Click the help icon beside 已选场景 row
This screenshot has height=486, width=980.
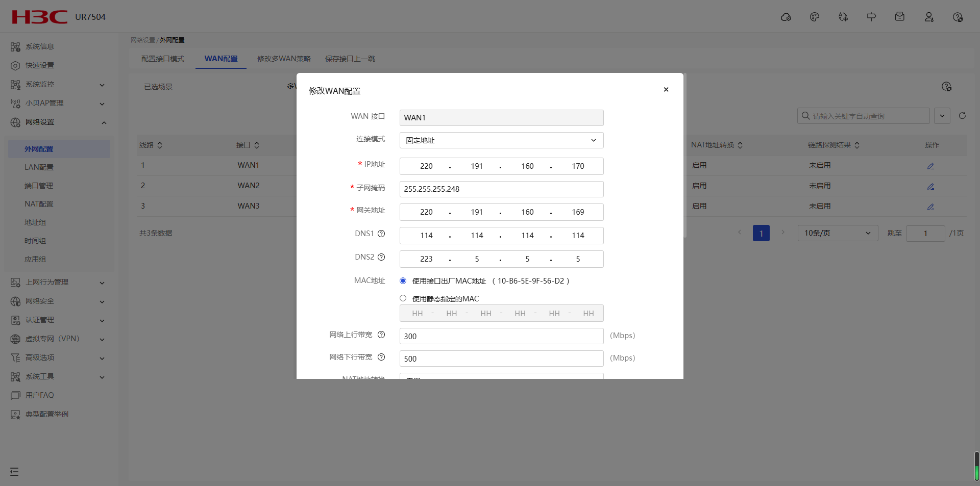(946, 87)
